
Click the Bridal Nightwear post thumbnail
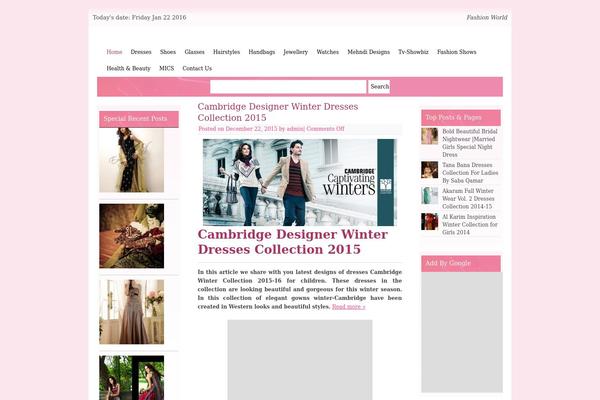click(430, 136)
